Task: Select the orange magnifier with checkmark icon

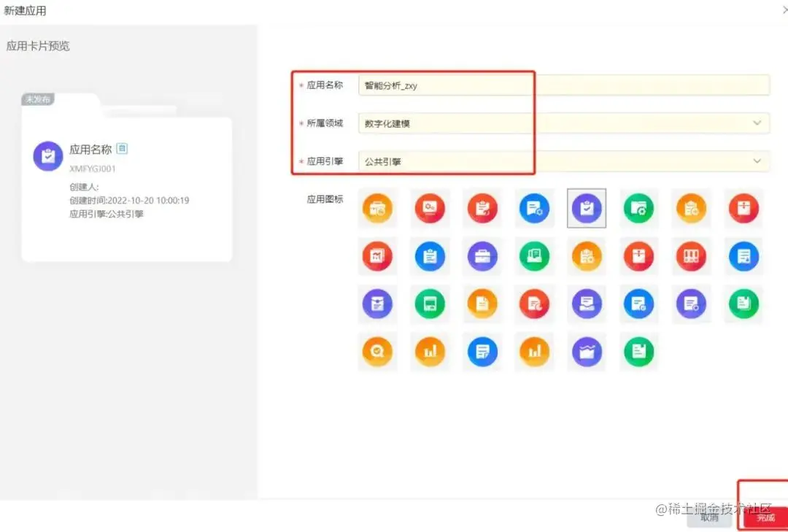Action: click(x=377, y=351)
